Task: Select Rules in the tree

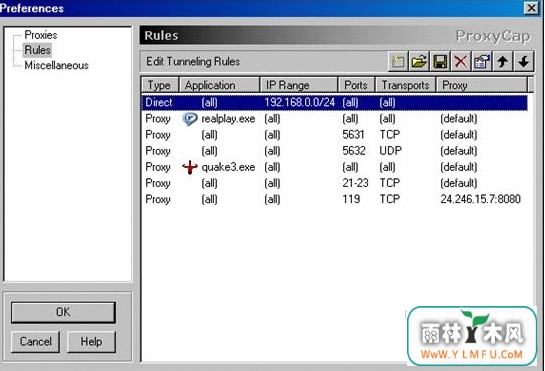Action: click(37, 50)
